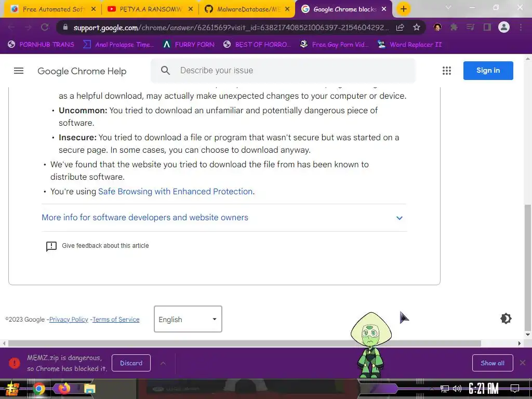This screenshot has width=532, height=399.
Task: Open Chrome three-dot menu
Action: [x=521, y=27]
